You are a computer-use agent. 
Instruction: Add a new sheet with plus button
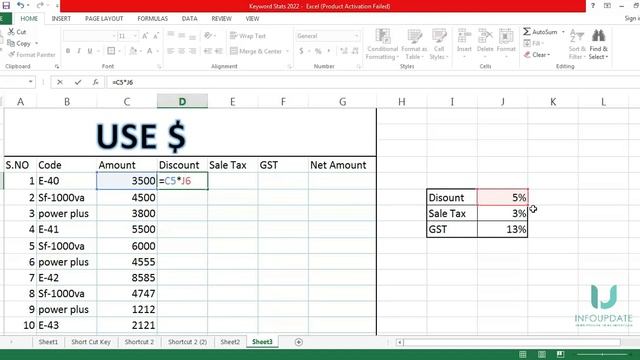click(x=299, y=342)
